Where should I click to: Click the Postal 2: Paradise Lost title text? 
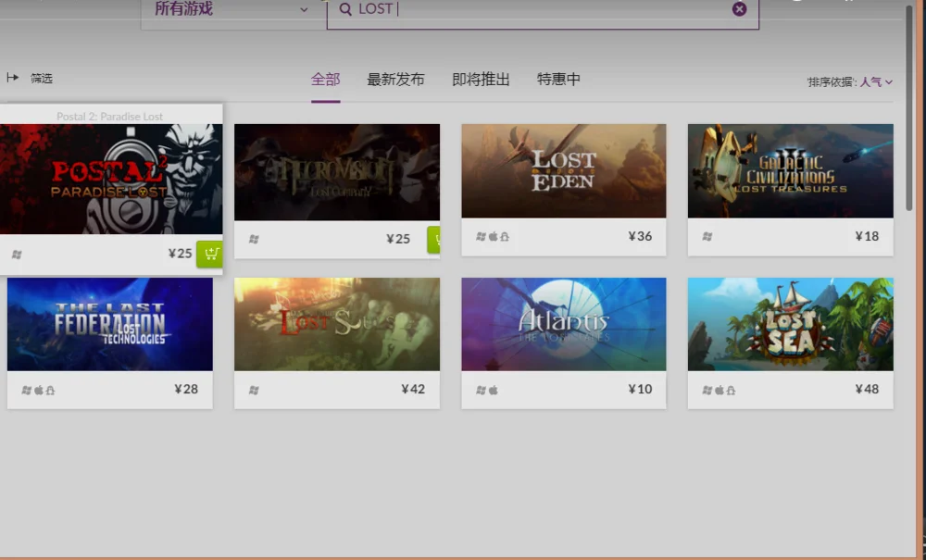110,117
